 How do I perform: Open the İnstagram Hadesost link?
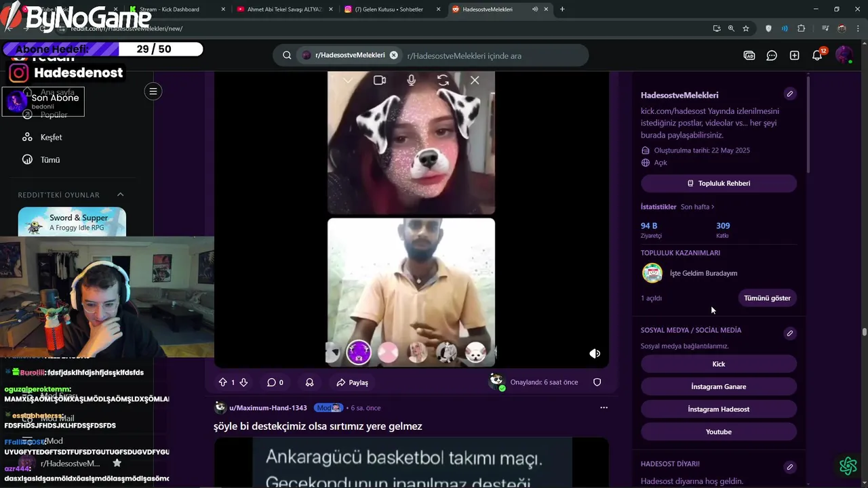click(x=719, y=409)
